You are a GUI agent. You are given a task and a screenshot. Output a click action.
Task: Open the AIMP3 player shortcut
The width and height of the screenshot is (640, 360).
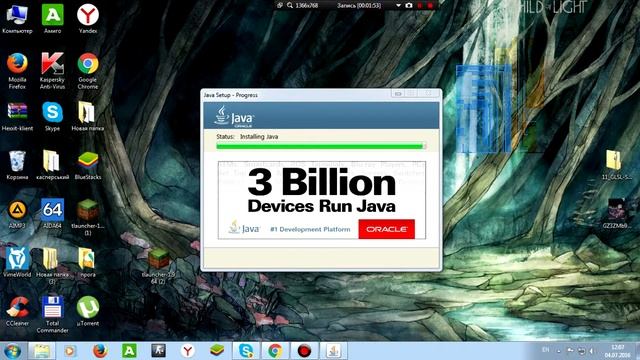pos(17,214)
